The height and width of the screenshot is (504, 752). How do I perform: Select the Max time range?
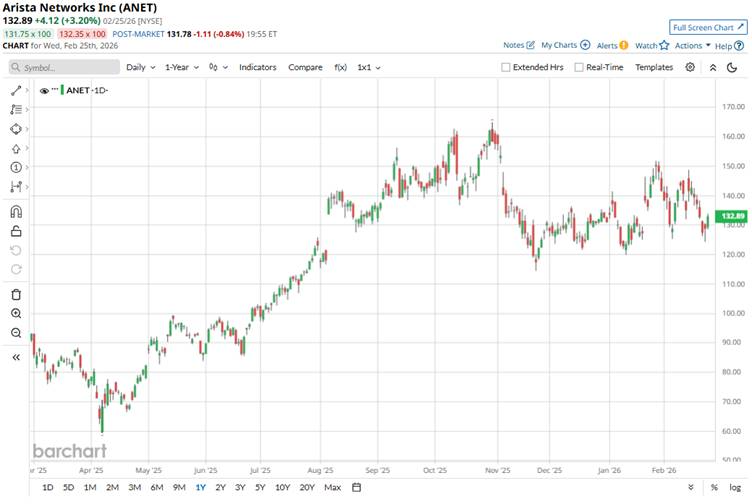332,488
